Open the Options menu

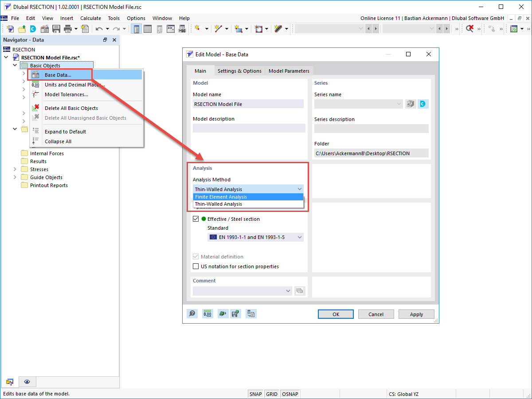[x=136, y=18]
